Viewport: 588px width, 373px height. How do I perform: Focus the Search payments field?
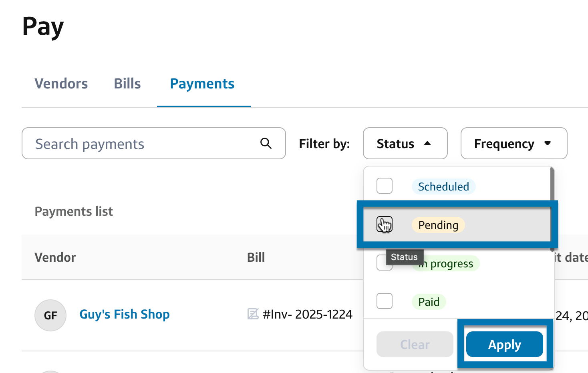point(144,143)
